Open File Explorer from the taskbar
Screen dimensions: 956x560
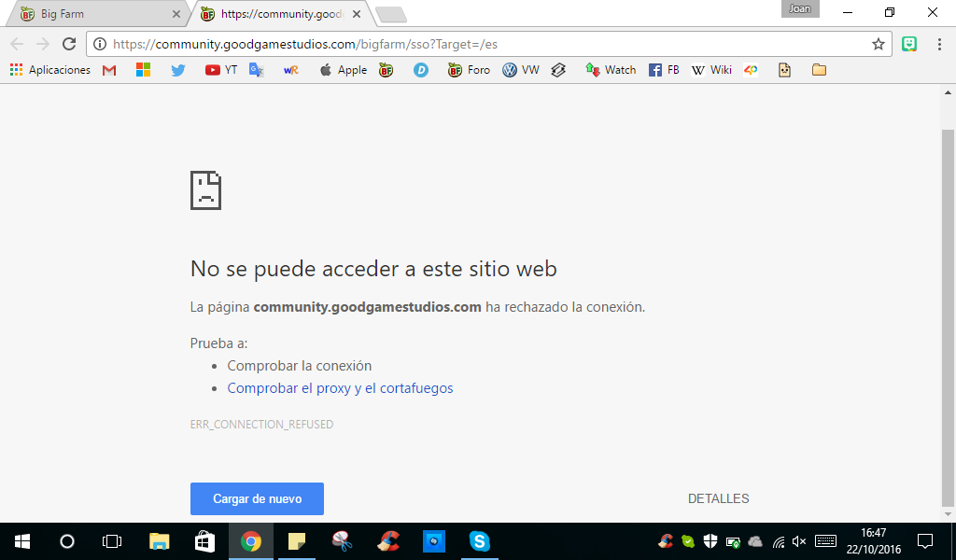pyautogui.click(x=159, y=541)
